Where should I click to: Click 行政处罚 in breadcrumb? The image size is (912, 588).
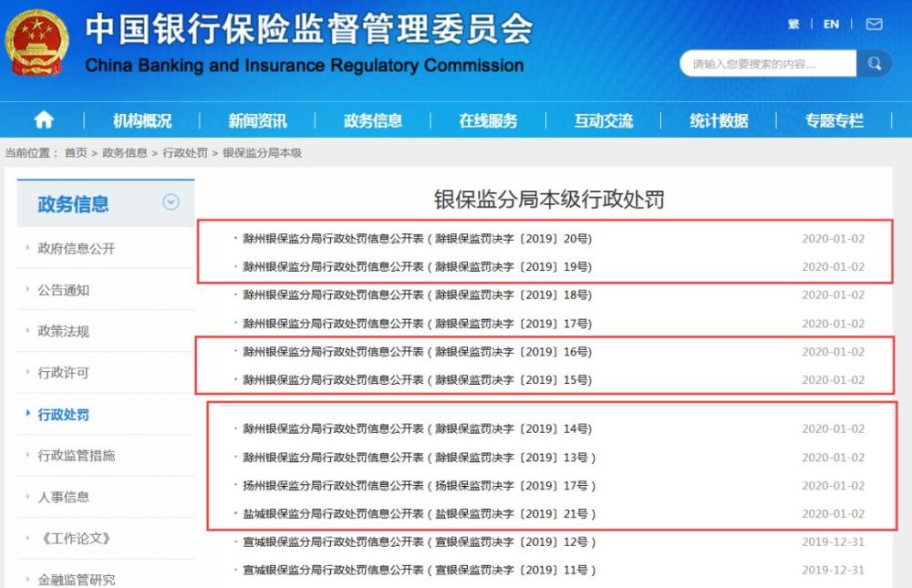point(185,153)
